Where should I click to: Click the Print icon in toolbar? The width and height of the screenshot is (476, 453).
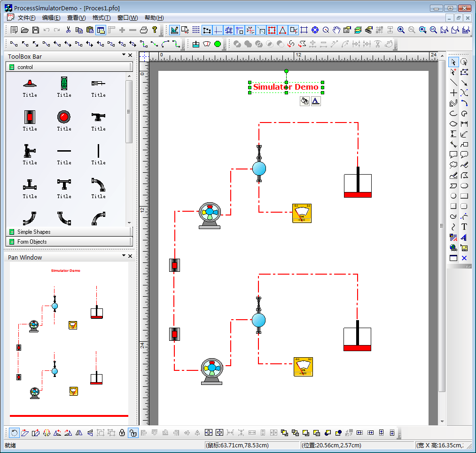(x=144, y=30)
